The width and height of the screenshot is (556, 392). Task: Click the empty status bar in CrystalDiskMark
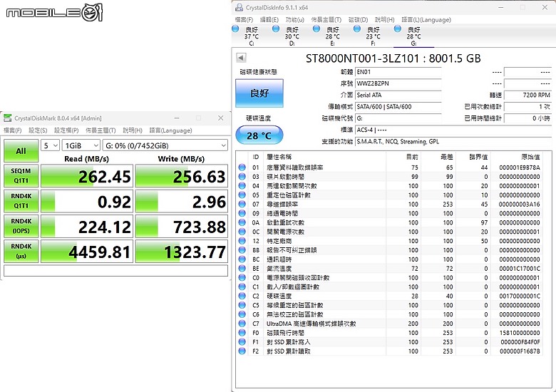(x=115, y=270)
